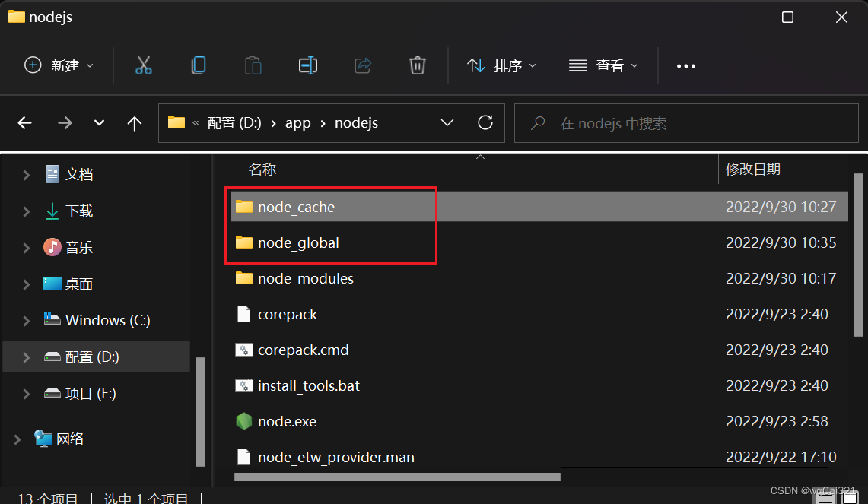Select 项目 (E:) drive in sidebar
This screenshot has width=868, height=504.
(91, 393)
